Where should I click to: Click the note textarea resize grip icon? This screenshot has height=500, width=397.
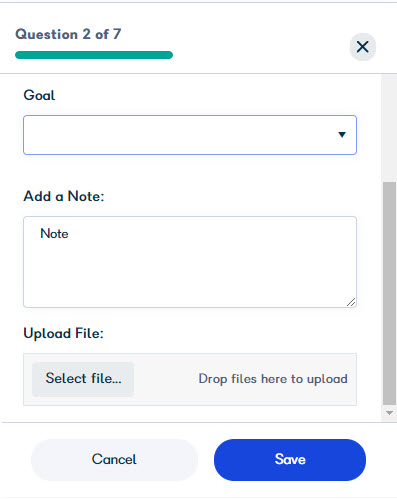point(351,302)
